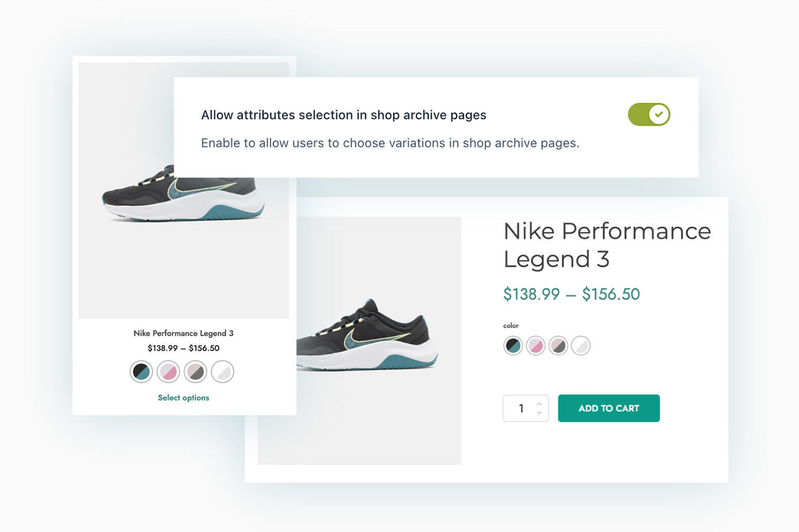Select black-teal color swatch on archive card
The image size is (799, 532).
point(141,371)
